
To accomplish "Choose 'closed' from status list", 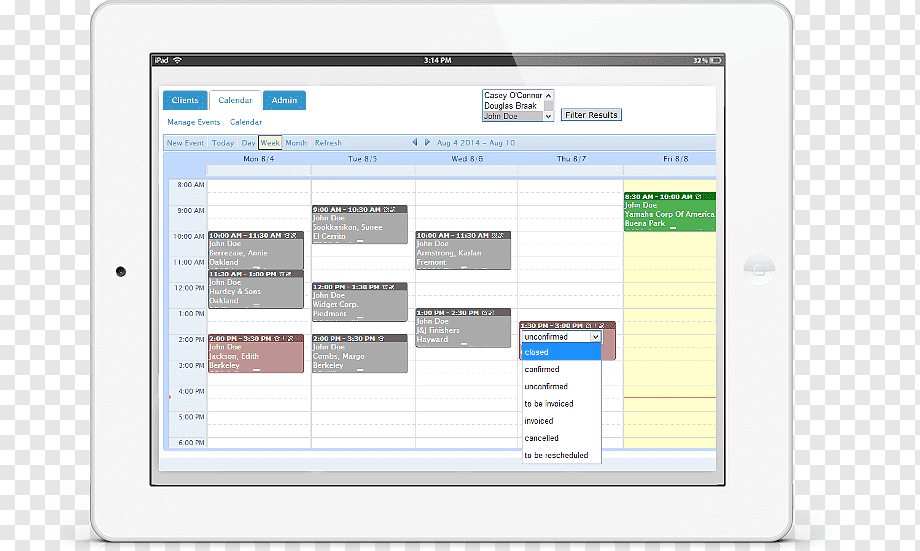I will [562, 352].
